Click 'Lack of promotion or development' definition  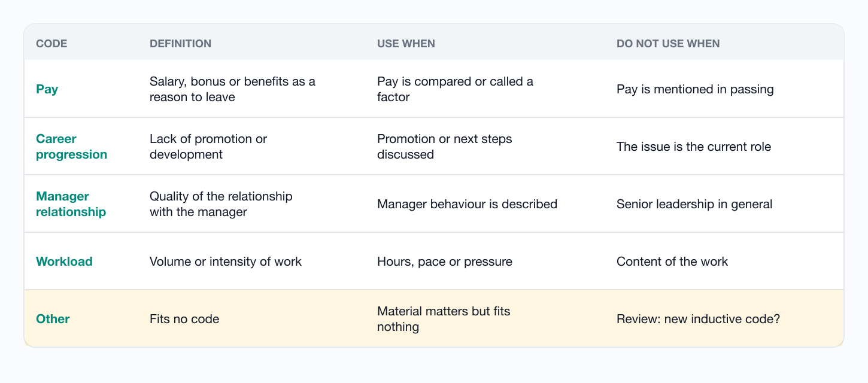coord(208,147)
